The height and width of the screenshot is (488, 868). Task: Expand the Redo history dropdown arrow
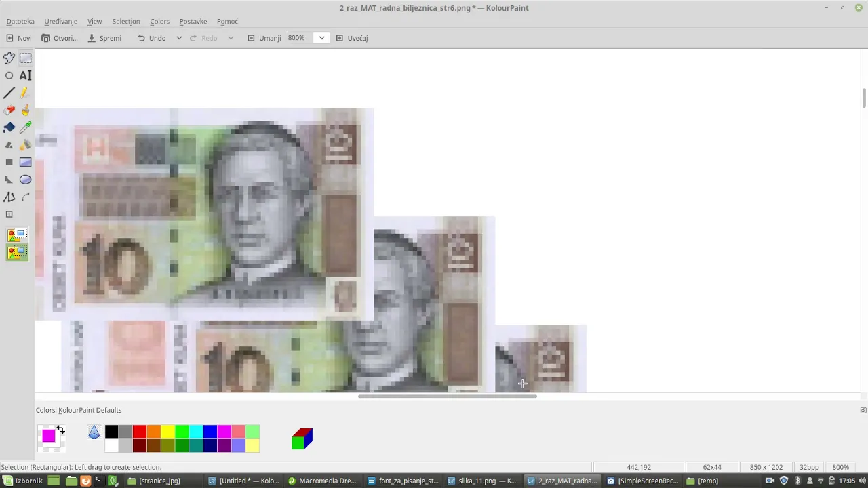[231, 38]
